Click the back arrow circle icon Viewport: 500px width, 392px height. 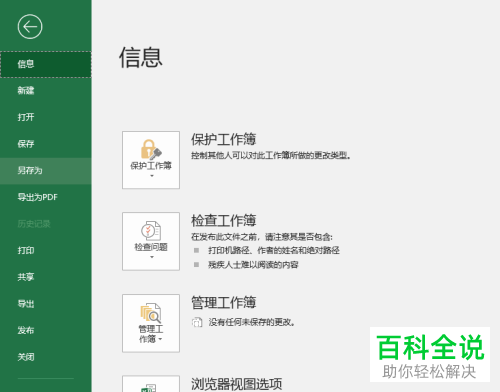coord(30,27)
